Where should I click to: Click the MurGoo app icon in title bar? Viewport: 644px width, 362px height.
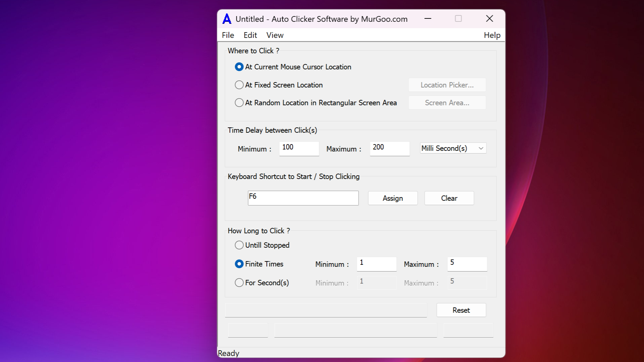pos(226,19)
